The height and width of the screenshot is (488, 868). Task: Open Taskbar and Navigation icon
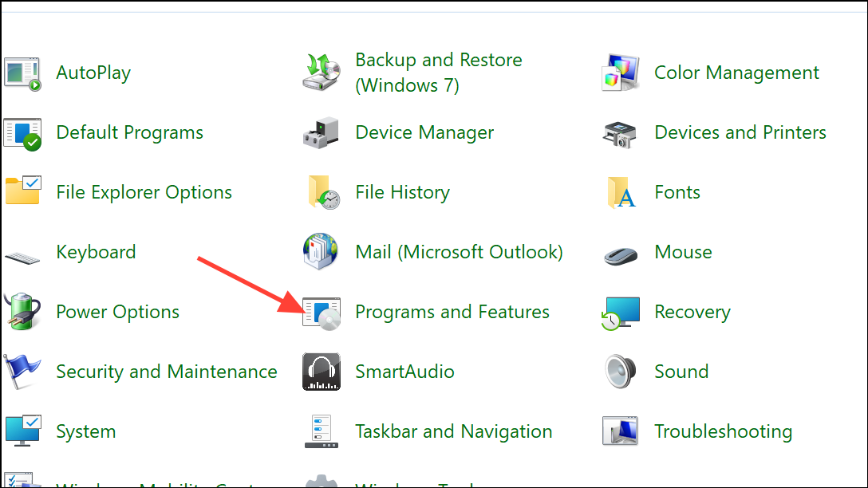coord(322,431)
